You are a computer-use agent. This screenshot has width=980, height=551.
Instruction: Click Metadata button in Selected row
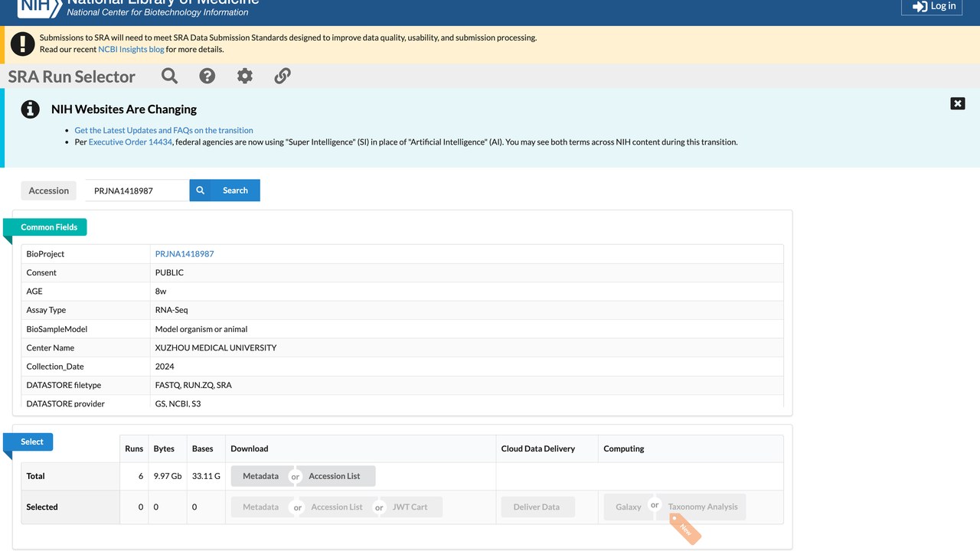coord(260,507)
